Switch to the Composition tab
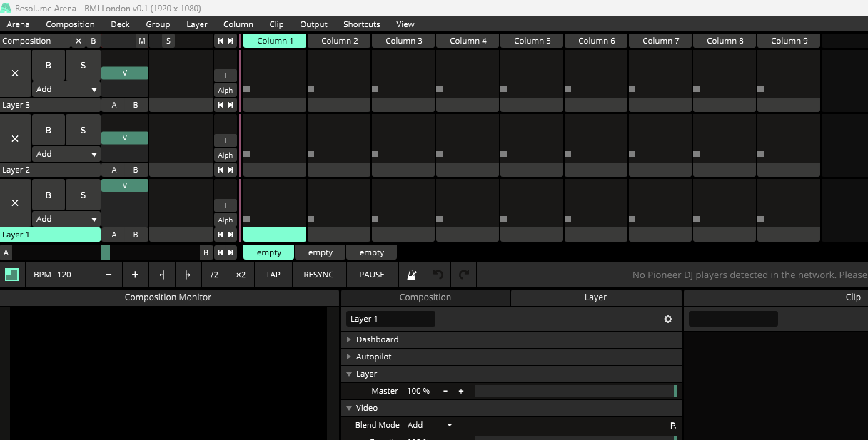 [x=425, y=297]
